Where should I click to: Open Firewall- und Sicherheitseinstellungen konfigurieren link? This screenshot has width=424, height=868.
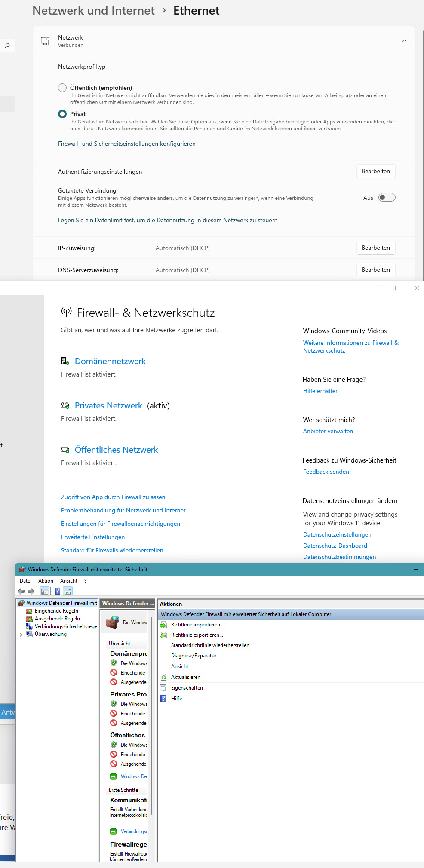127,144
